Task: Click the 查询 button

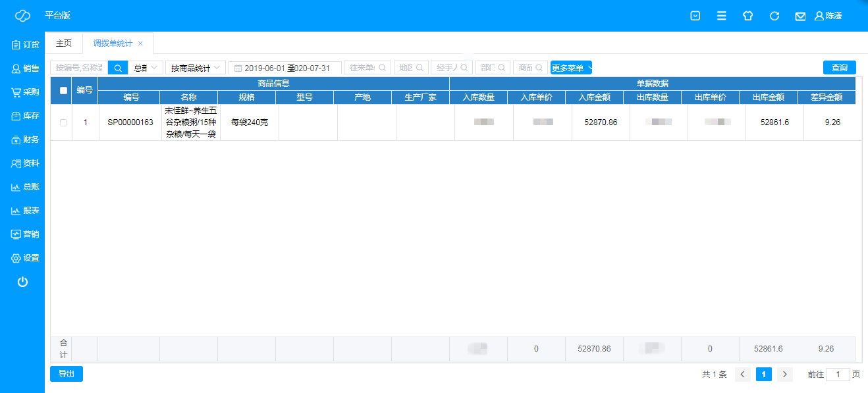Action: click(840, 67)
